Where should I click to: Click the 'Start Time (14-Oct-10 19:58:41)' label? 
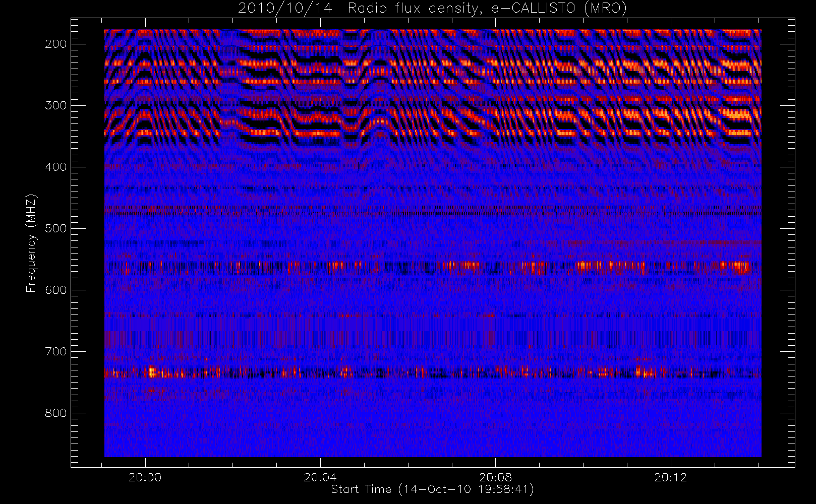[x=433, y=489]
